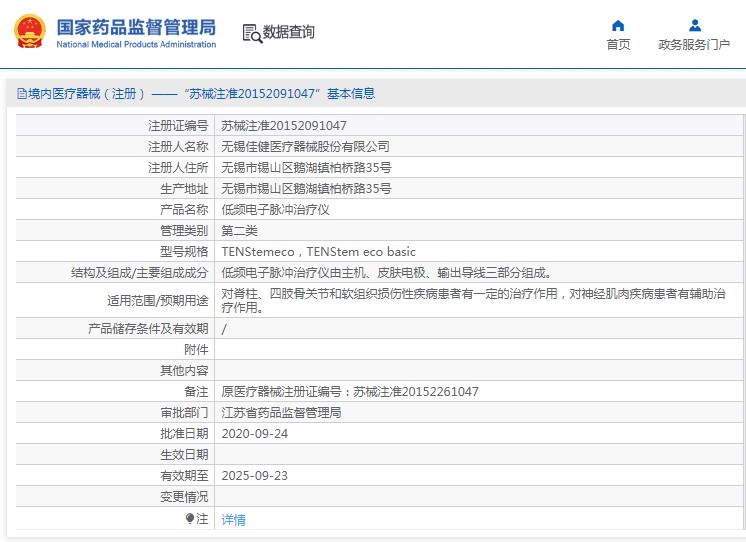746x542 pixels.
Task: Click the home house icon
Action: point(618,25)
